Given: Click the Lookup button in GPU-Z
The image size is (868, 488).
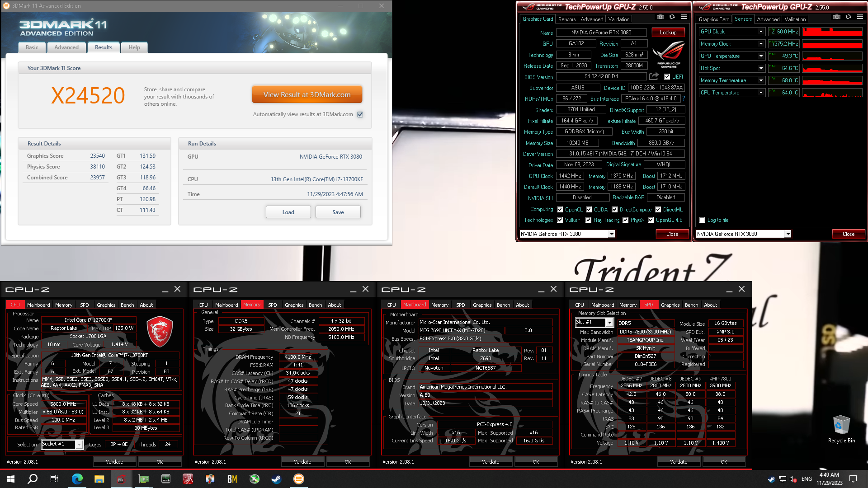Looking at the screenshot, I should [668, 33].
